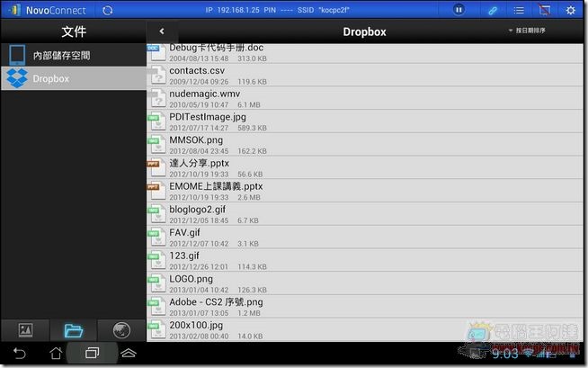Screen dimensions: 588x368
Task: Switch to the image gallery tab
Action: coord(25,330)
